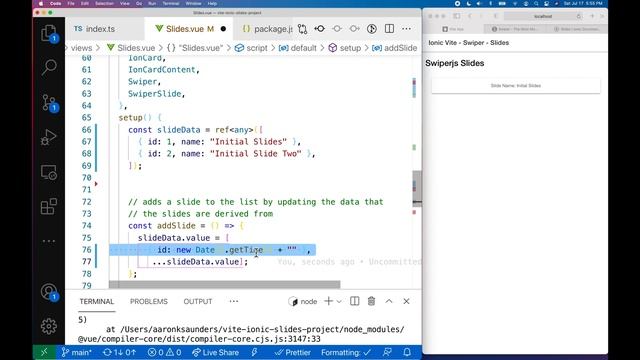Viewport: 640px width, 360px height.
Task: Click the browser back navigation arrow
Action: pos(469,16)
